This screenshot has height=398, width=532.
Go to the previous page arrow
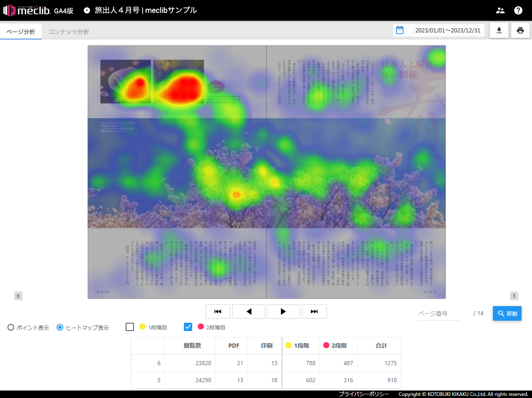[x=249, y=311]
